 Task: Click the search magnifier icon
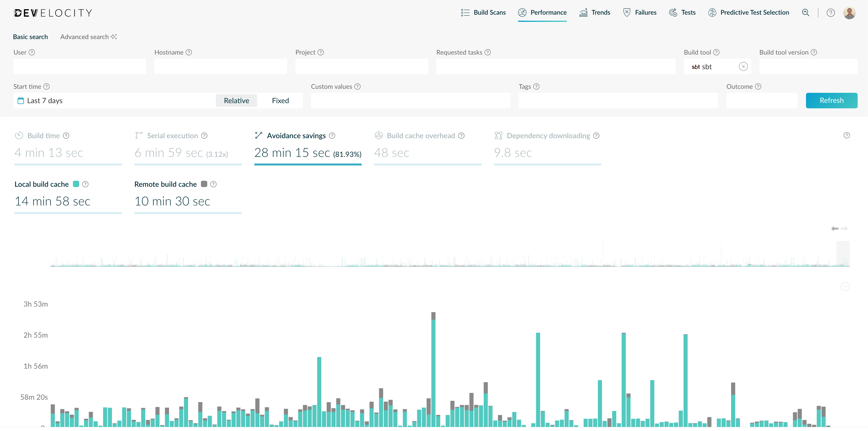806,12
